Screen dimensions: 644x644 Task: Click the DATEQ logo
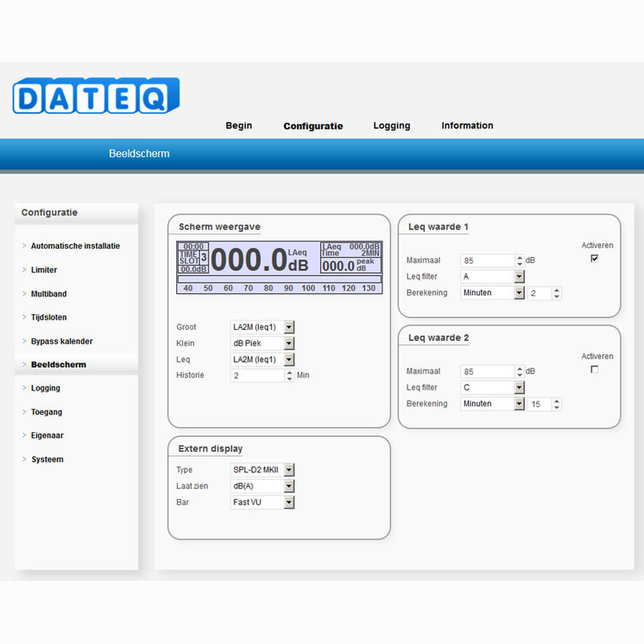pyautogui.click(x=95, y=94)
